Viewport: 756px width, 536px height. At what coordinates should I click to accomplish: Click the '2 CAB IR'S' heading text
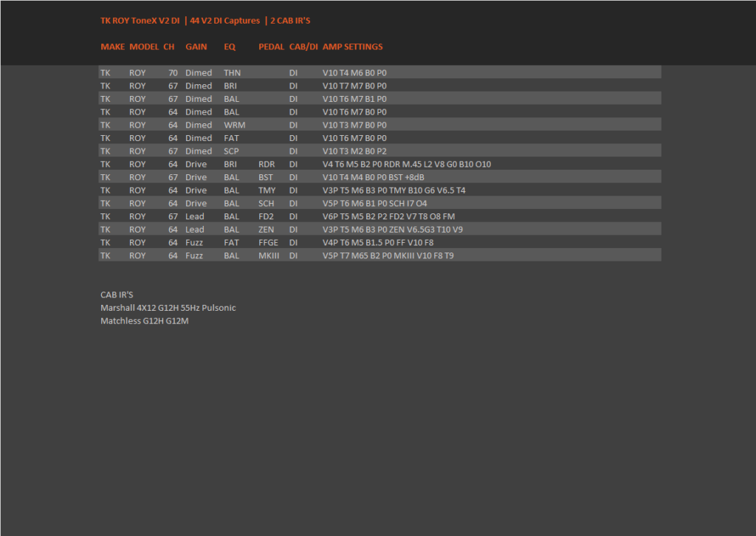(290, 21)
